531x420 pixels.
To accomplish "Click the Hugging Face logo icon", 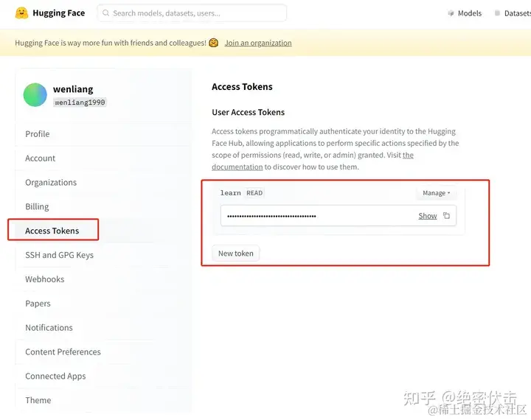I will 21,13.
